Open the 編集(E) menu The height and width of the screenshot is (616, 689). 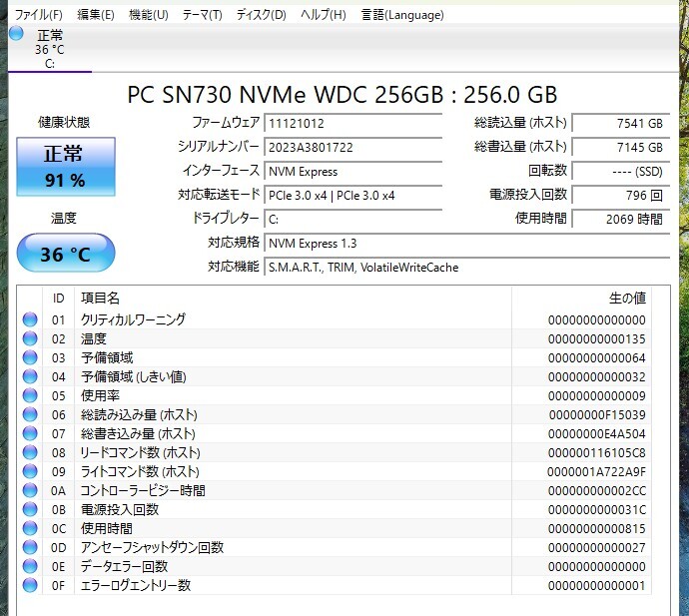[x=95, y=15]
